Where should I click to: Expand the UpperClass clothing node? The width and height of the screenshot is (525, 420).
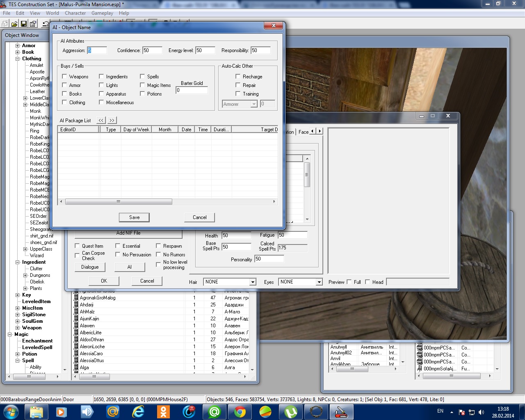[x=25, y=249]
